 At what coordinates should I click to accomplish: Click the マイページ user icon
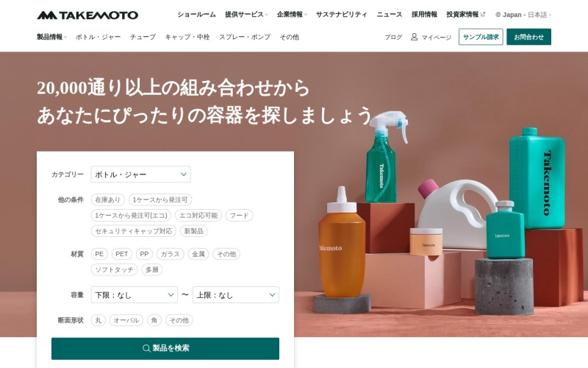coord(414,37)
